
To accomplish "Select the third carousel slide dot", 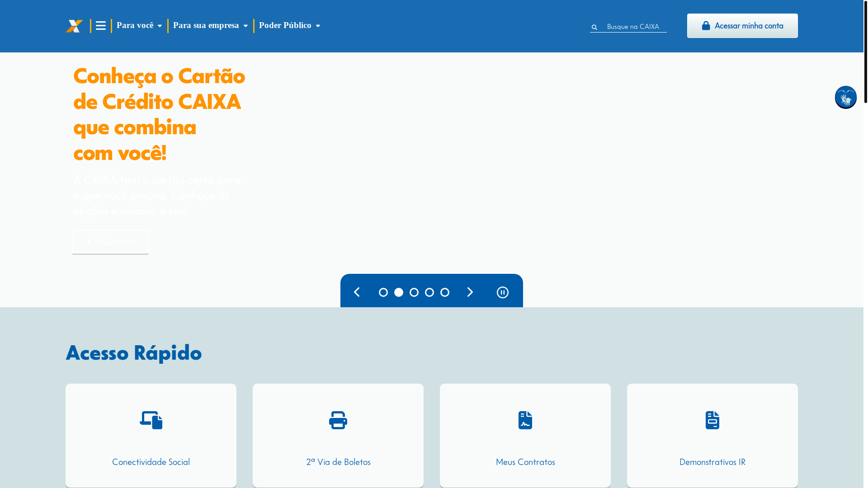I will point(414,292).
